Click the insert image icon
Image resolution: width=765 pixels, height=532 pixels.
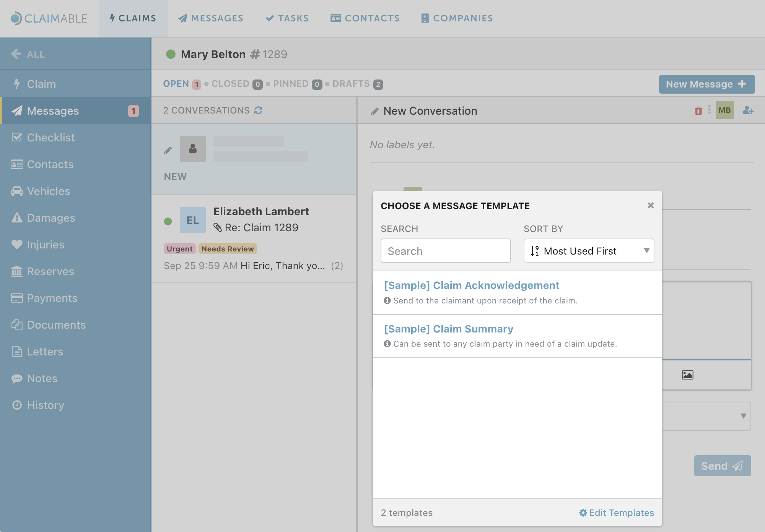tap(687, 375)
